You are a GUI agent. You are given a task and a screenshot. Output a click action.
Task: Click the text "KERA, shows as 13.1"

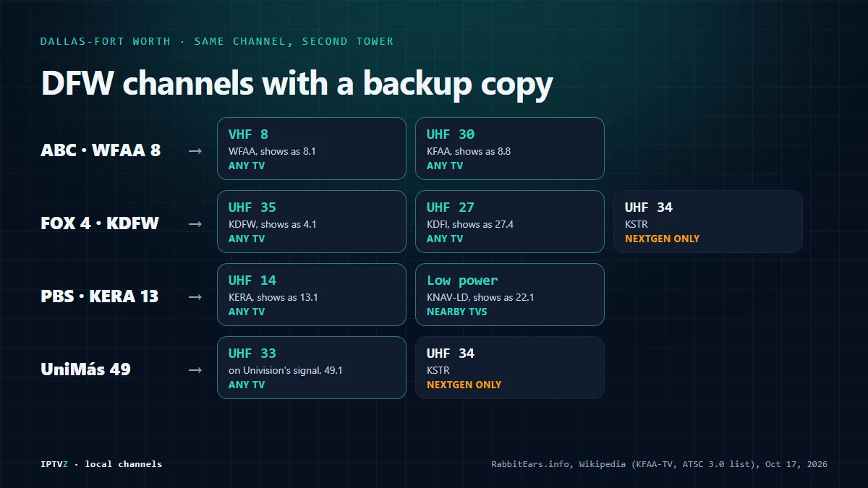point(273,298)
